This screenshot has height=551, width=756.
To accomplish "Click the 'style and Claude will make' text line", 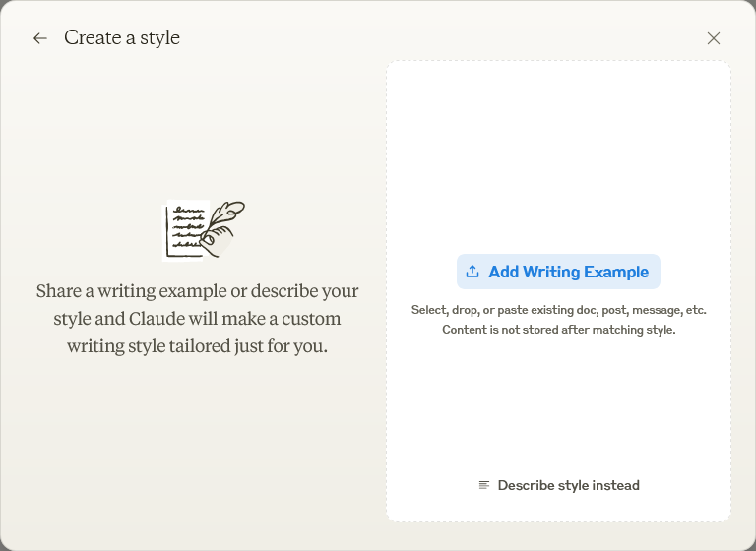I will point(197,319).
